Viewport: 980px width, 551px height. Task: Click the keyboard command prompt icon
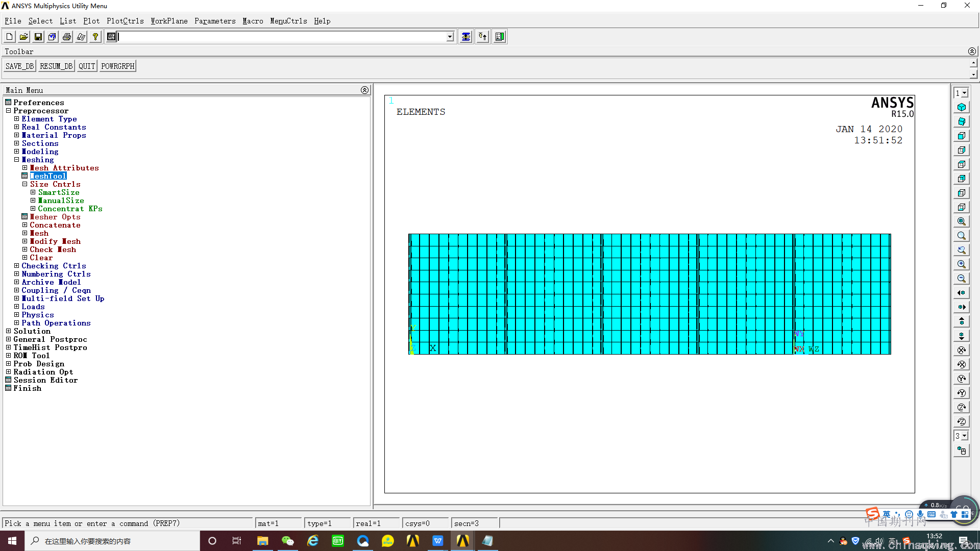point(111,37)
